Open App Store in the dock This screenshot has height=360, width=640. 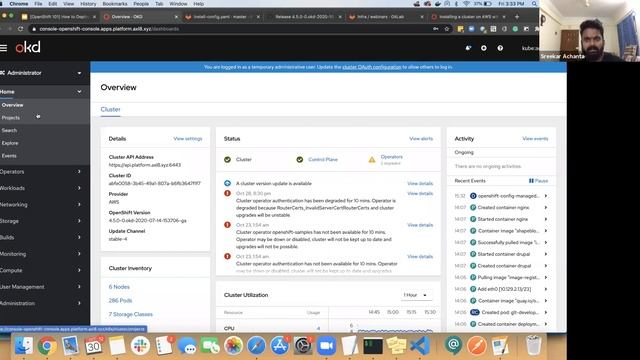click(x=280, y=346)
